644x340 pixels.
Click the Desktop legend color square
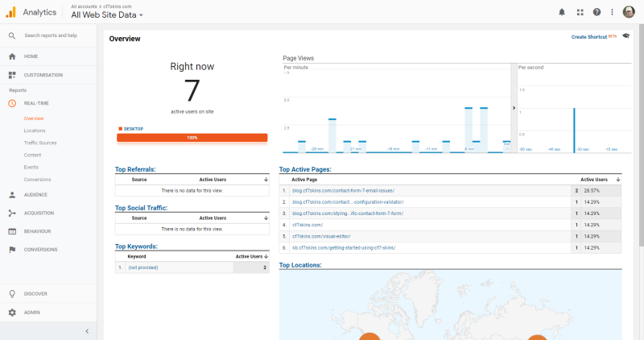[x=120, y=129]
